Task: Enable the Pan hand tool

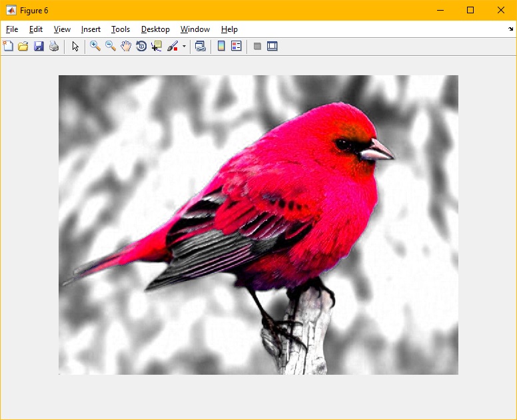Action: [x=126, y=46]
